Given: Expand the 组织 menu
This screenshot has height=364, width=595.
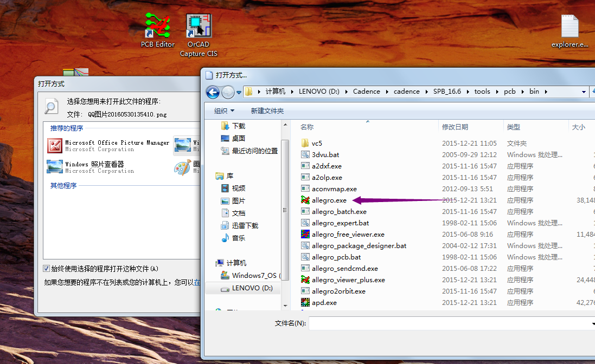Looking at the screenshot, I should [224, 110].
